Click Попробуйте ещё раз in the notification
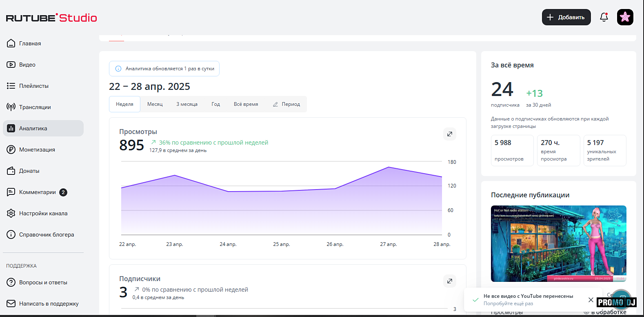Image resolution: width=644 pixels, height=317 pixels. 508,304
